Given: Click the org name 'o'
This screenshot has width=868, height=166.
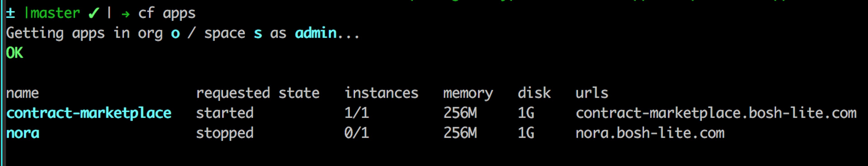Looking at the screenshot, I should pos(175,34).
